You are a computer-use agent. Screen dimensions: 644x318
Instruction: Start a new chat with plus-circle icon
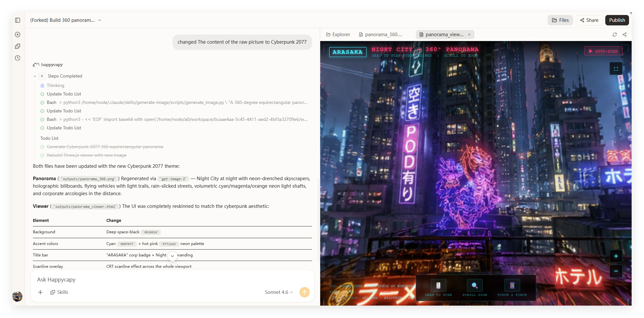pyautogui.click(x=18, y=35)
